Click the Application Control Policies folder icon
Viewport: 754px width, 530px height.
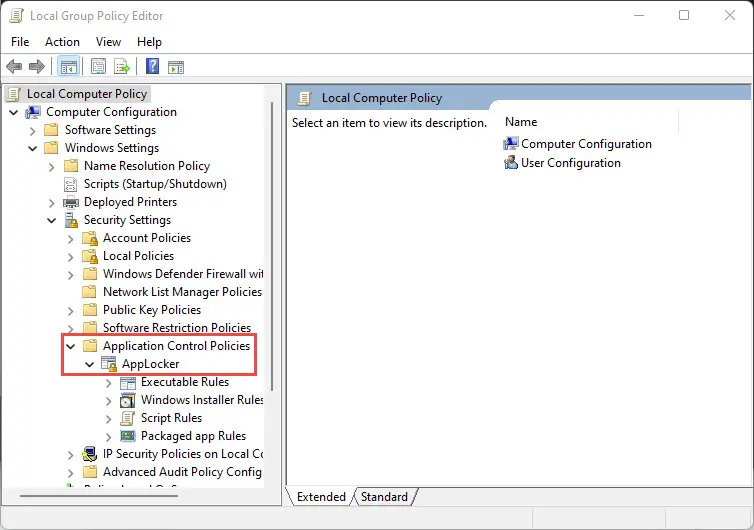point(90,346)
